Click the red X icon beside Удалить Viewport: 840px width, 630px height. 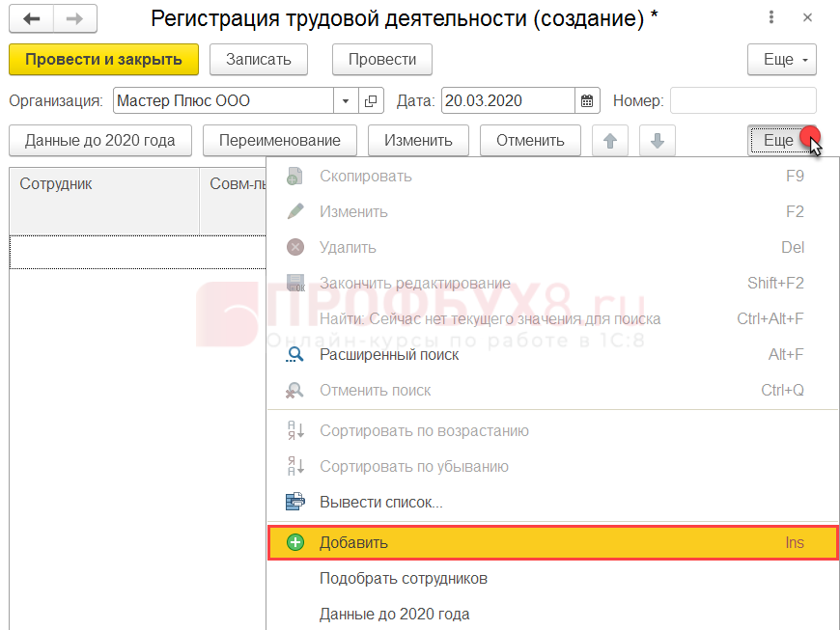pos(295,247)
